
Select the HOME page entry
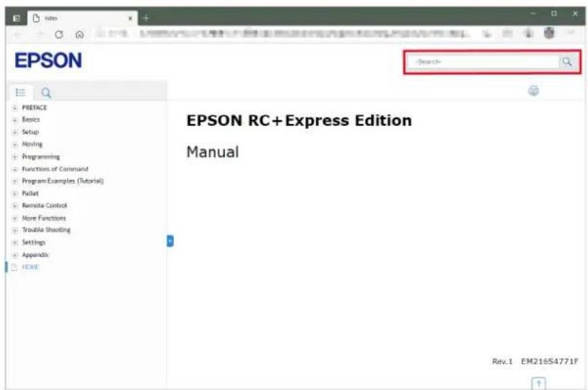[31, 267]
